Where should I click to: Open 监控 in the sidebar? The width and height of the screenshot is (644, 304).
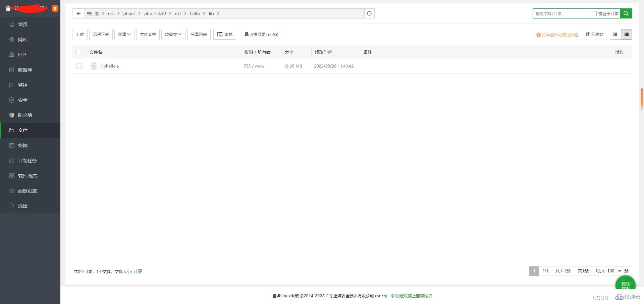pos(30,85)
